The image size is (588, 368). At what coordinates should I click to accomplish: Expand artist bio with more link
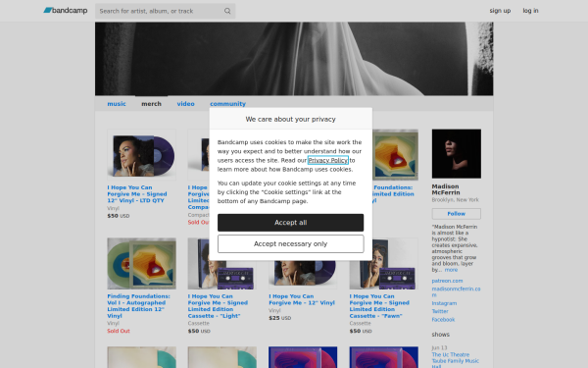pyautogui.click(x=451, y=270)
